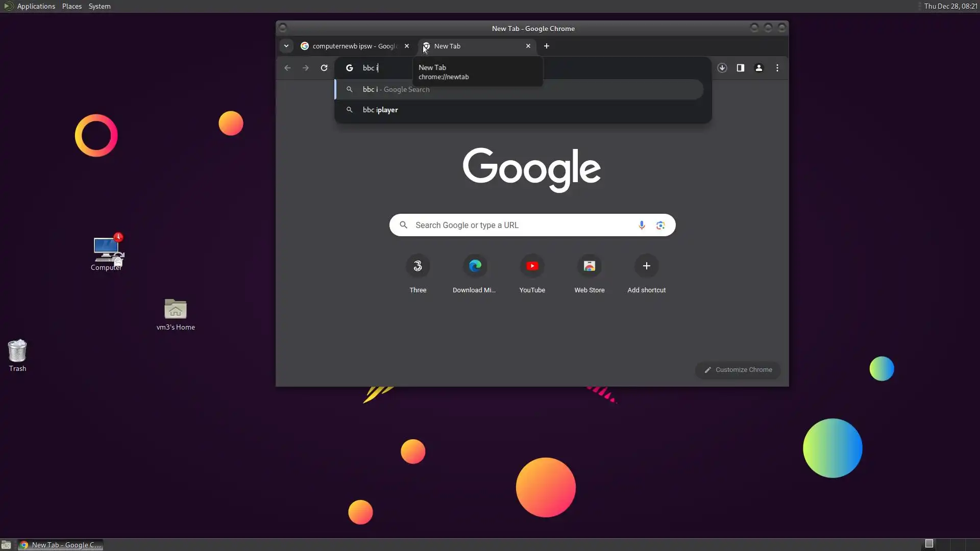The height and width of the screenshot is (551, 980).
Task: Open a new tab with plus button
Action: tap(546, 46)
